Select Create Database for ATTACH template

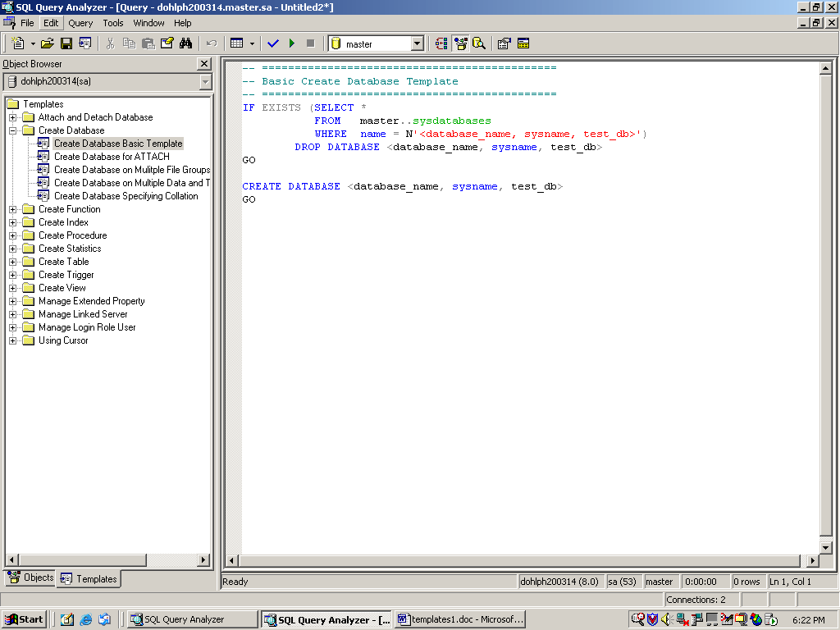coord(112,157)
